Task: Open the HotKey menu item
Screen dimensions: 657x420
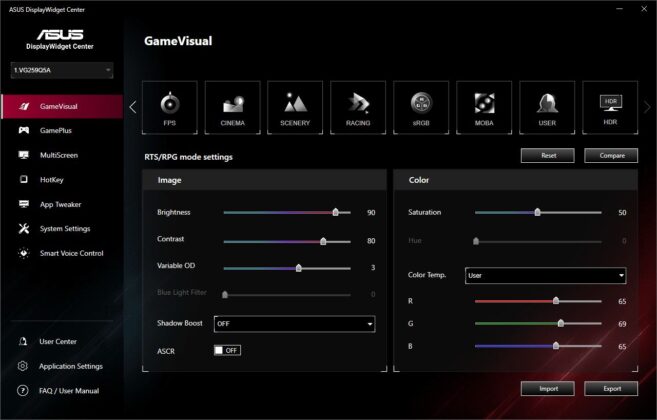Action: (x=62, y=179)
